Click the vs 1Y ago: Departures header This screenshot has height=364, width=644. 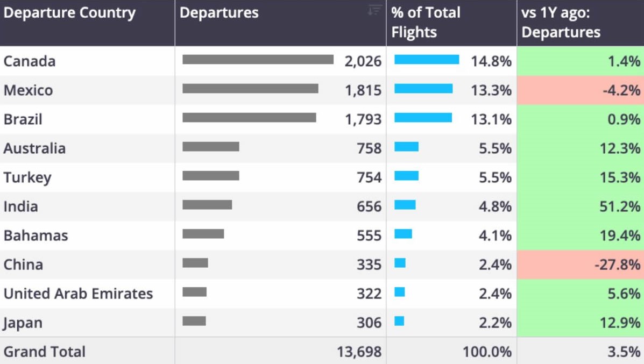click(561, 23)
